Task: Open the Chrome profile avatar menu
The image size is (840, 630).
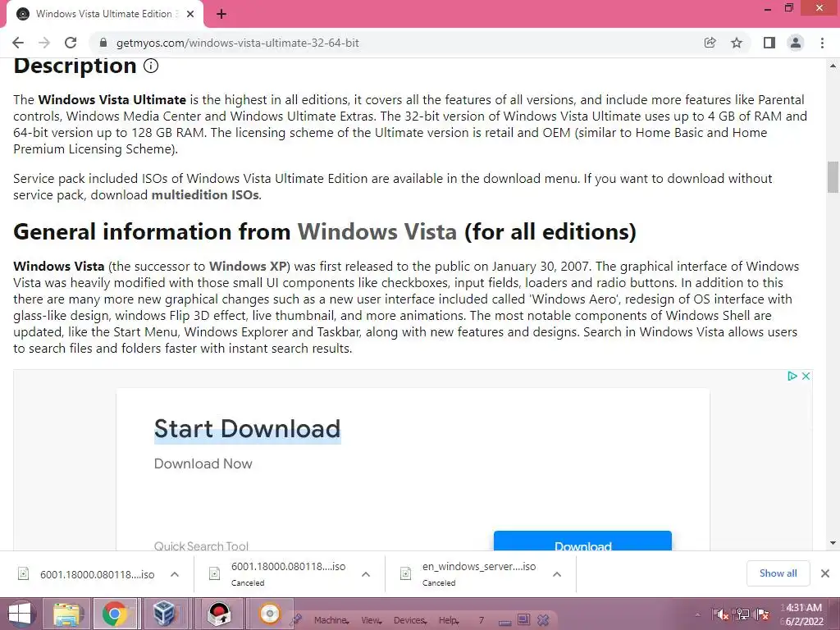Action: 796,43
